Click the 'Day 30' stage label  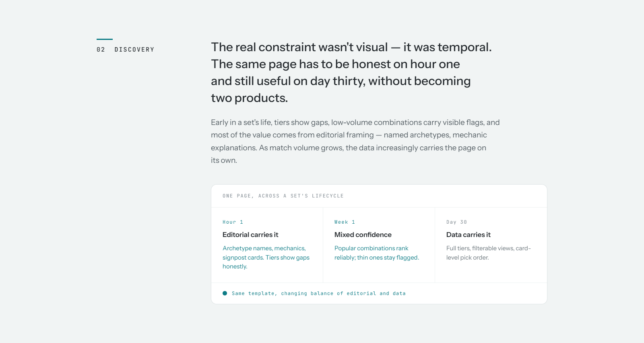coord(456,222)
